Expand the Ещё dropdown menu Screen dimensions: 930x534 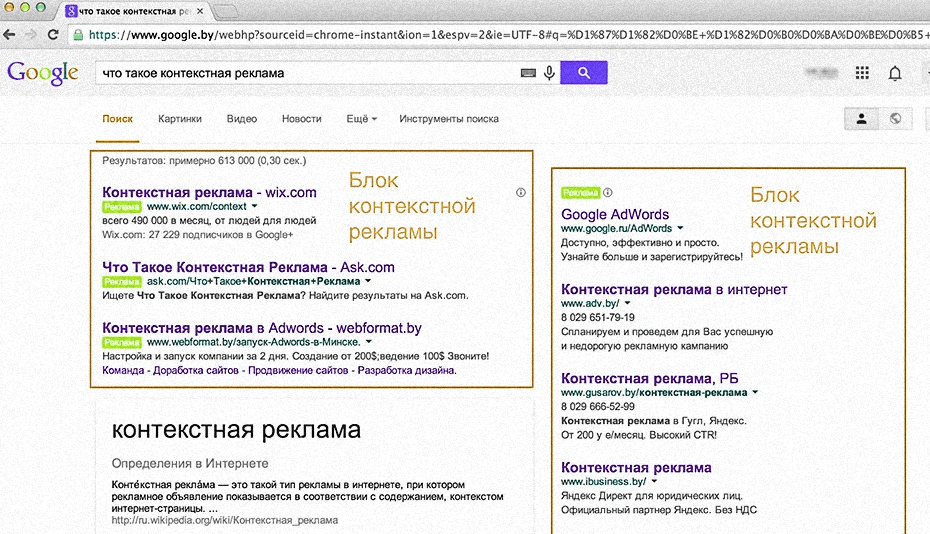pyautogui.click(x=361, y=119)
